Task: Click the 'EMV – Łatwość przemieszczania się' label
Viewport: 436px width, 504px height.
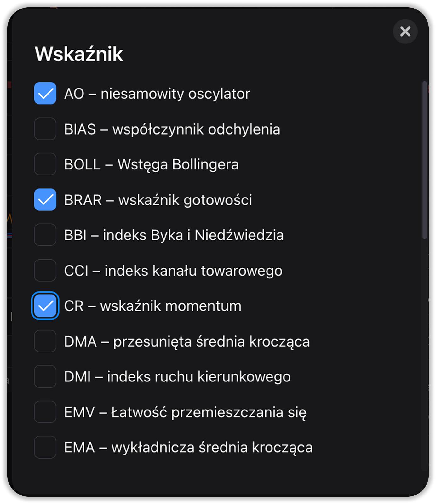Action: point(185,412)
